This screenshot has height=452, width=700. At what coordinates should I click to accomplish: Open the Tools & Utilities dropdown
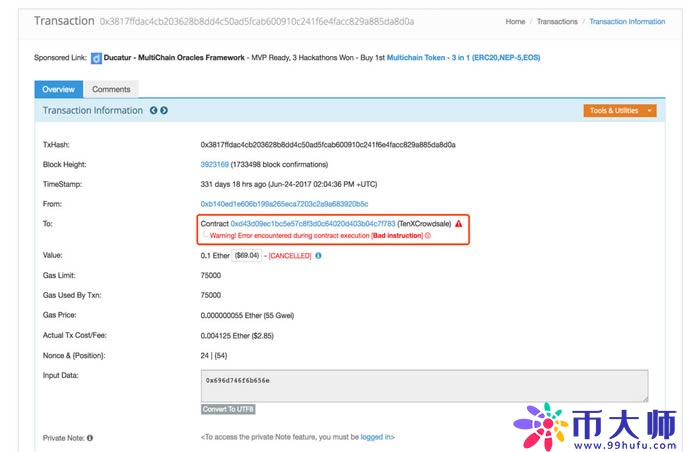coord(620,110)
